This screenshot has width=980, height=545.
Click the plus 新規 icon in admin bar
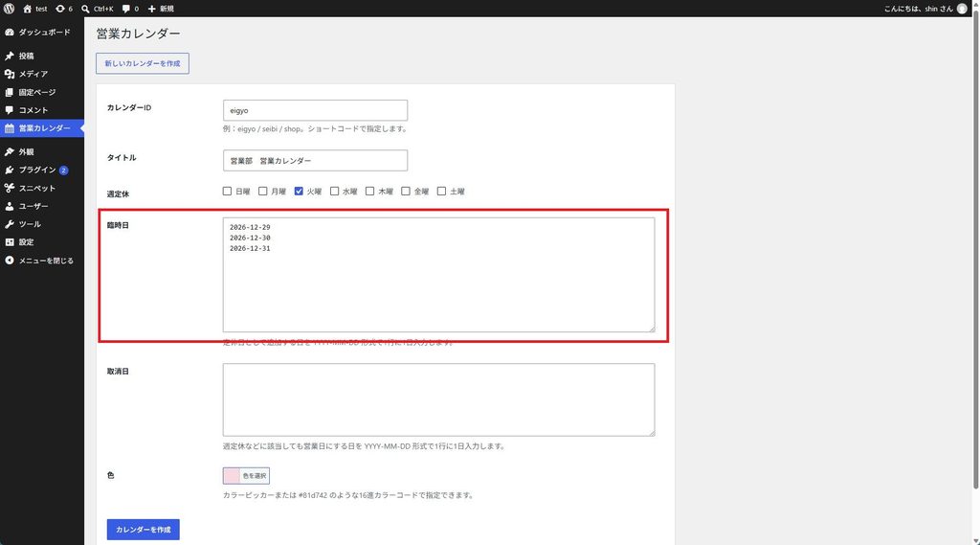(x=151, y=9)
